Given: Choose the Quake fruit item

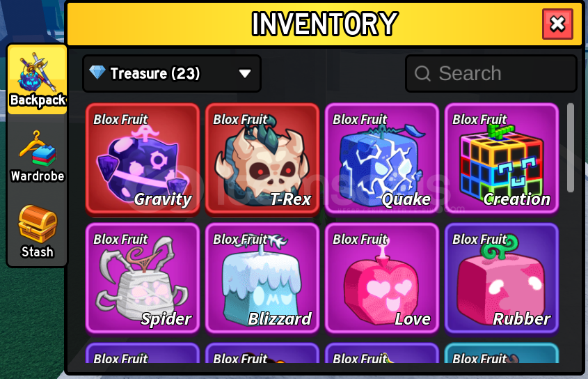Looking at the screenshot, I should coord(382,160).
